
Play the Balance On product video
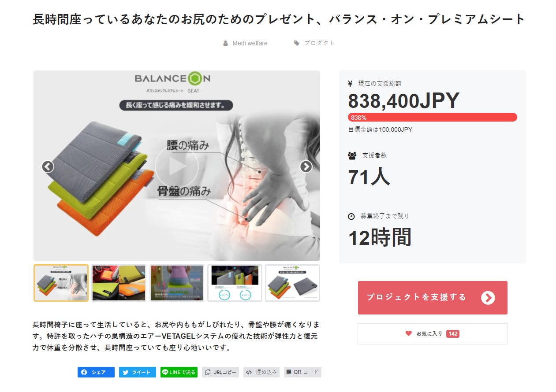pyautogui.click(x=177, y=166)
